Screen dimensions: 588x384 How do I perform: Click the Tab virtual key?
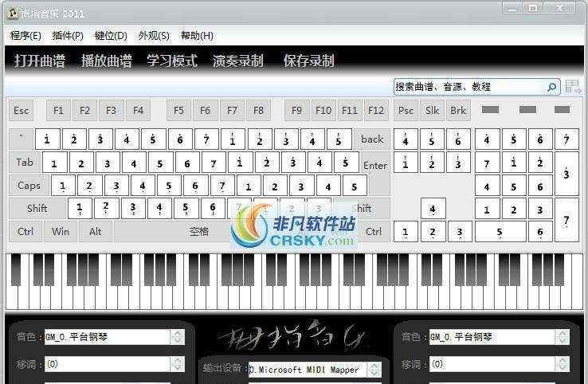tap(25, 162)
